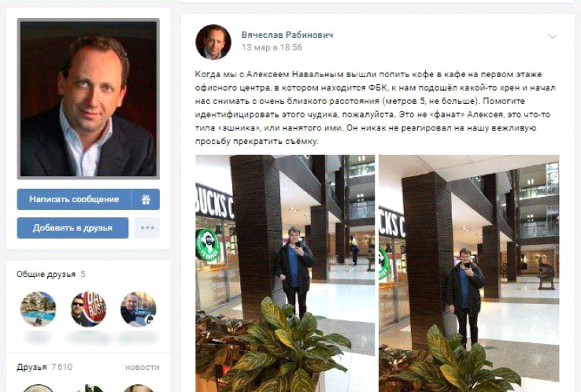Click the gift icon beside message button
Viewport: 581px width, 392px height.
tap(146, 199)
